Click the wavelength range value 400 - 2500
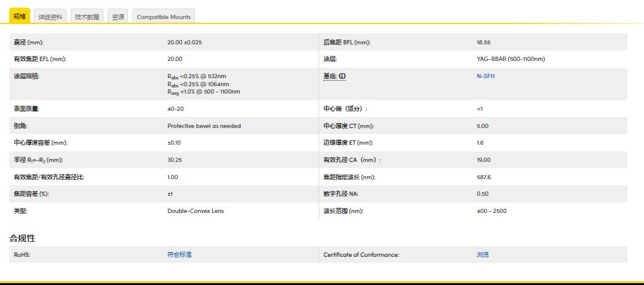 point(491,211)
